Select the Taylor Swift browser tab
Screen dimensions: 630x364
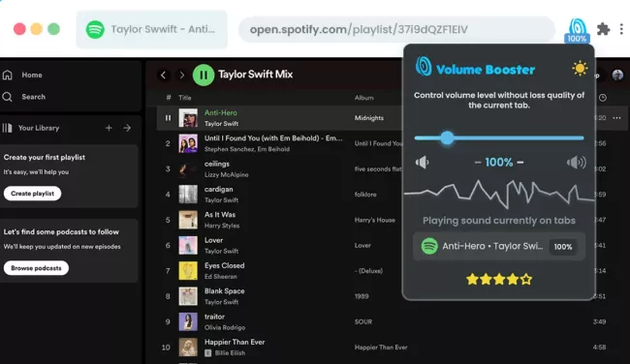pos(152,29)
